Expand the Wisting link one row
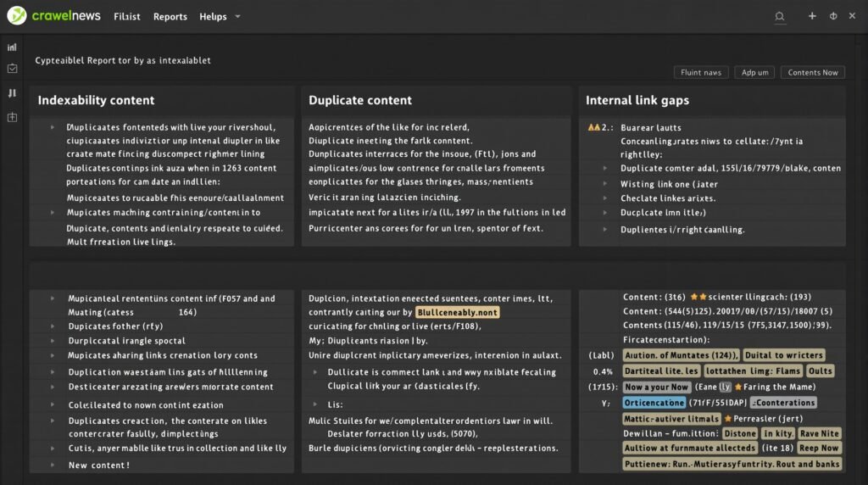Viewport: 868px width, 485px height. coord(605,184)
